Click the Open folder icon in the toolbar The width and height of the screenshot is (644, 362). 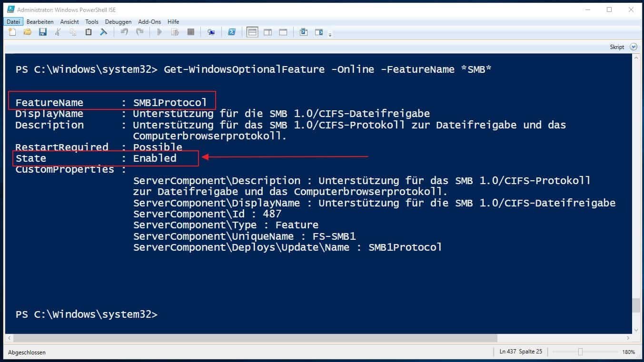click(27, 32)
